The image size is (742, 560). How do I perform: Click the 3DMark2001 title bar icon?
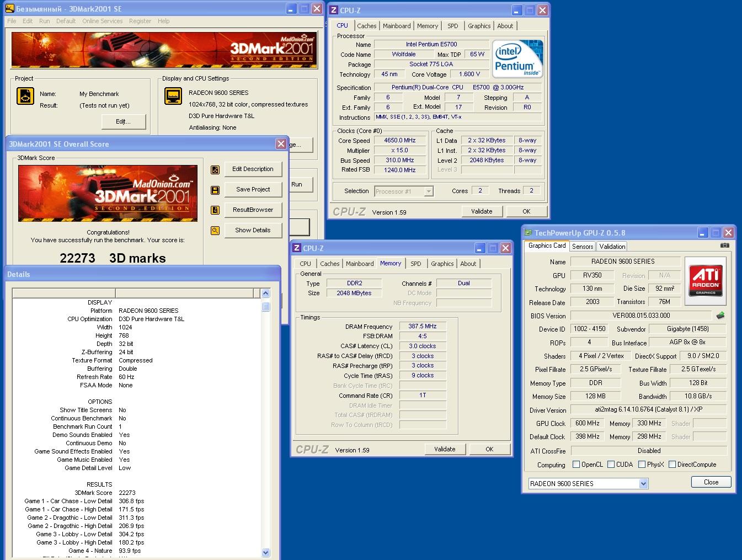pos(9,9)
